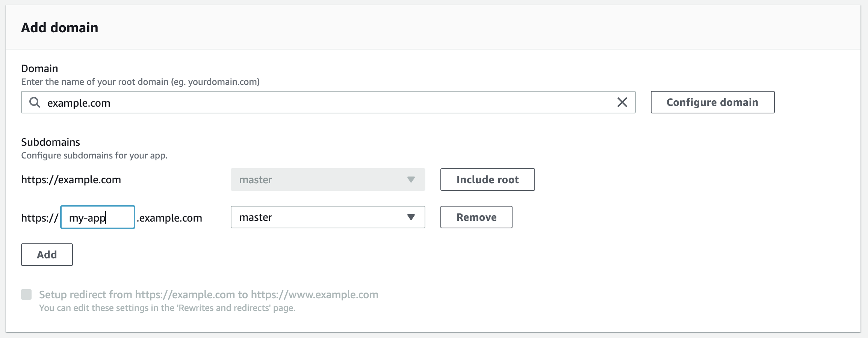Remove the my-app subdomain row

[476, 217]
